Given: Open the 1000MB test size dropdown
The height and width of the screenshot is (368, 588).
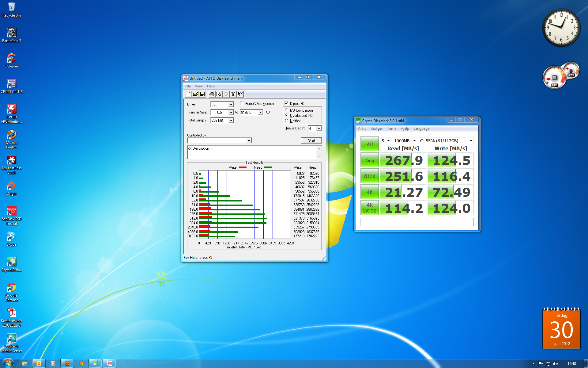Looking at the screenshot, I should click(414, 141).
